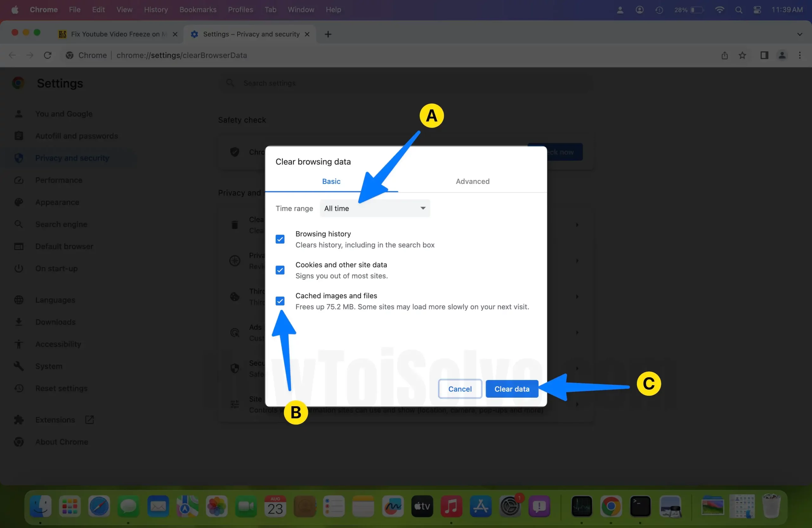Screen dimensions: 812x528
Task: Open Default browser settings
Action: (x=64, y=246)
